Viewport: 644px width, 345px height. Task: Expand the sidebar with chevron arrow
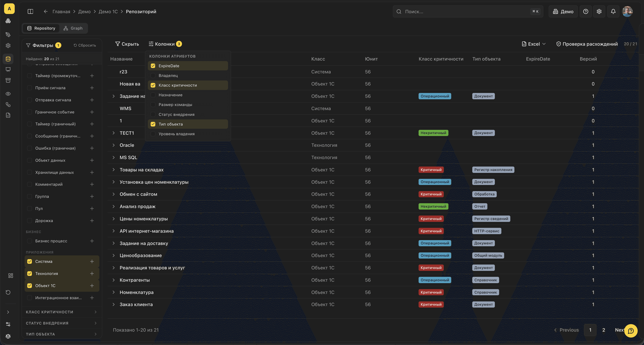click(x=8, y=312)
